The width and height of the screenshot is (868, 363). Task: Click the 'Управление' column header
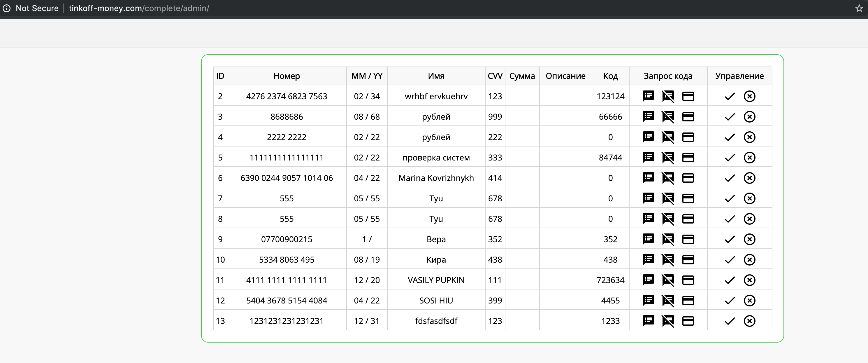[739, 76]
